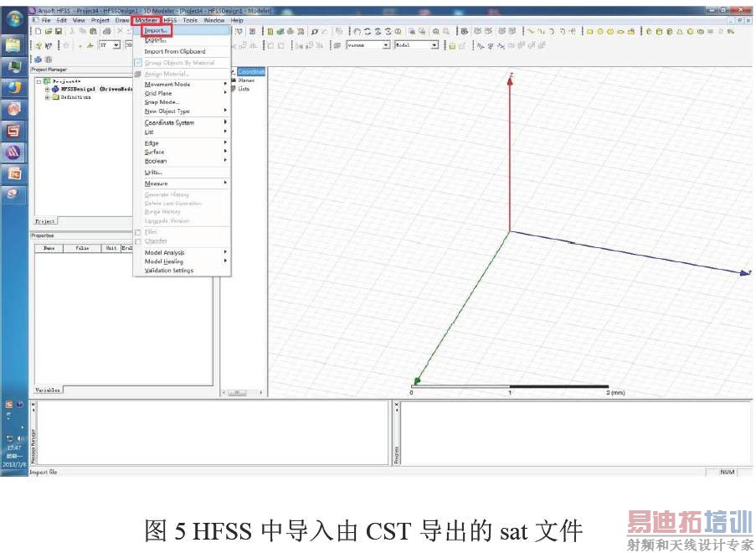Choose Snap Mode... in the menu

[183, 102]
